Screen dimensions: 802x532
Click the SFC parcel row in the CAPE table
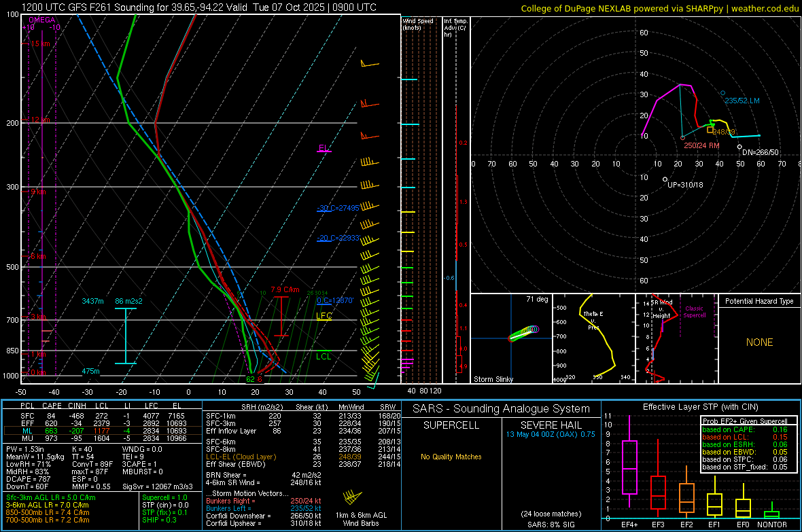click(x=103, y=416)
